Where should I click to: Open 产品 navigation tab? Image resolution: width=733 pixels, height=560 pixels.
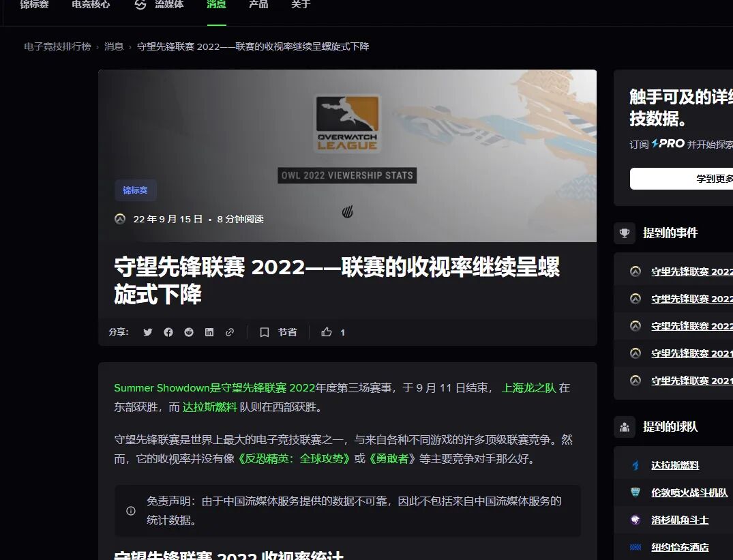[258, 4]
